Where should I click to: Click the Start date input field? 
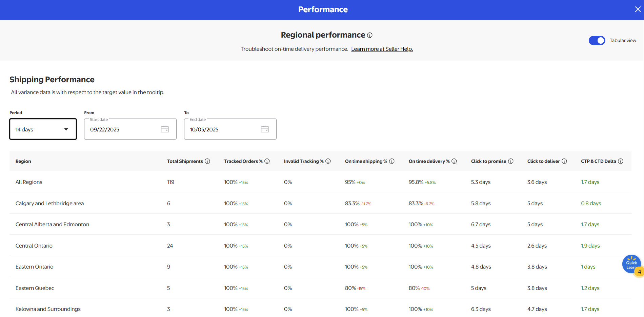(x=122, y=129)
